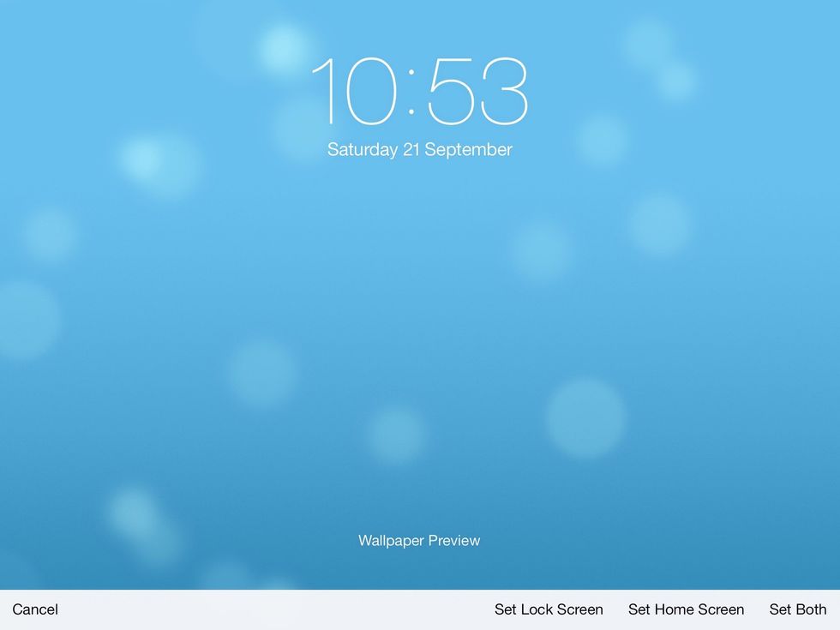Screen dimensions: 840x630
Task: Tap the bright bokeh circle left of clock
Action: pyautogui.click(x=283, y=47)
